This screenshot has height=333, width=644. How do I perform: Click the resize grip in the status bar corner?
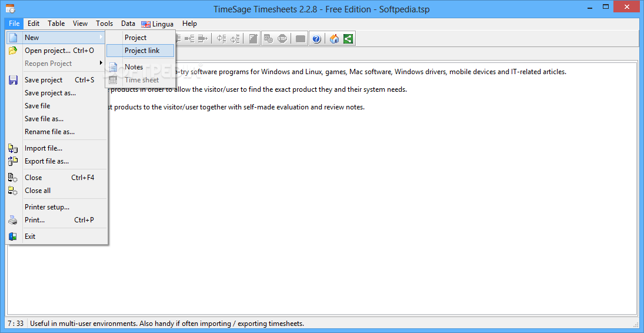[x=636, y=324]
